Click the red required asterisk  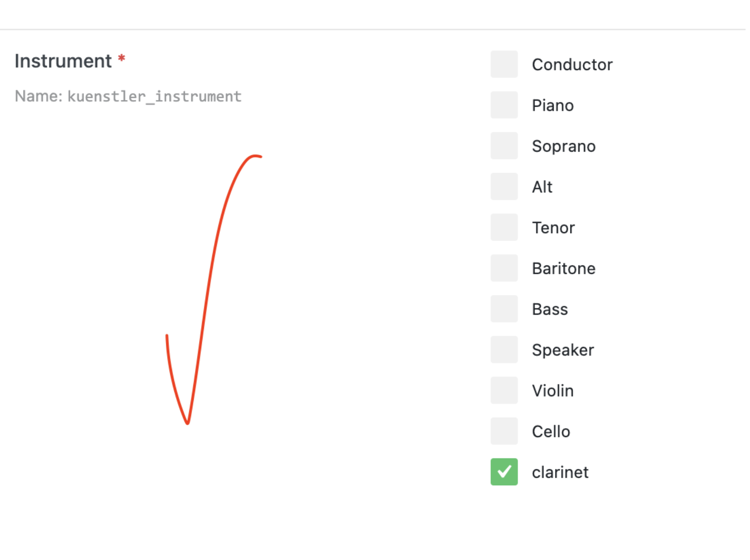coord(122,58)
